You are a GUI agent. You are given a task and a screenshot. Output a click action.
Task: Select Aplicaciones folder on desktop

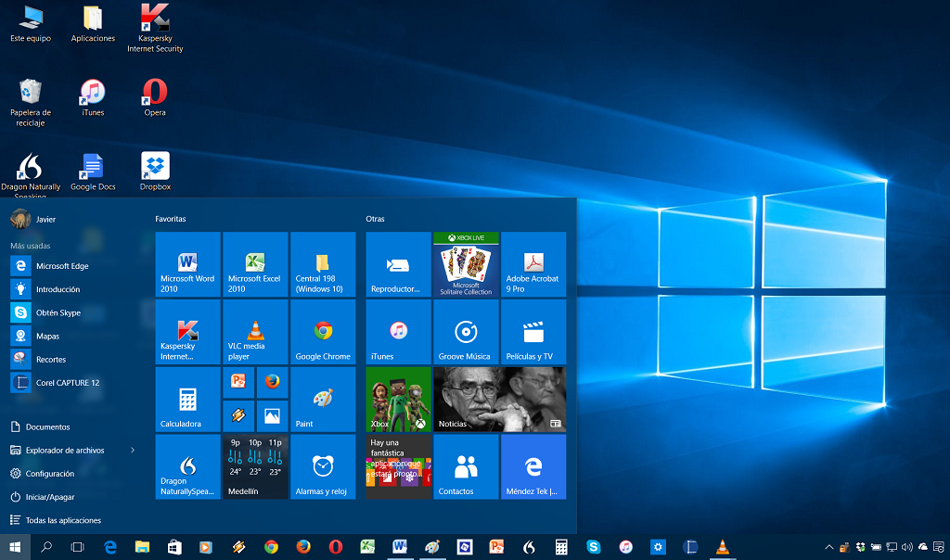pos(93,24)
